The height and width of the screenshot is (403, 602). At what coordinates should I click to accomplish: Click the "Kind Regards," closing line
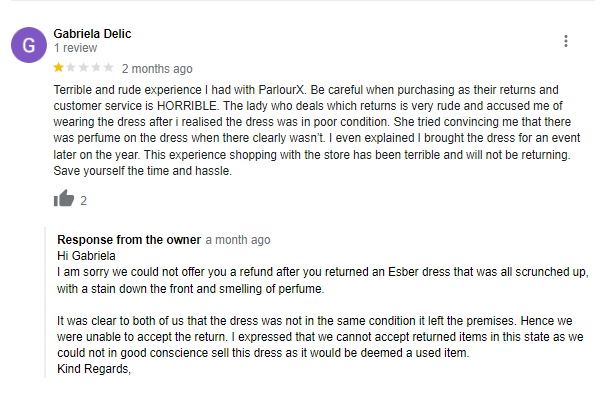[94, 368]
